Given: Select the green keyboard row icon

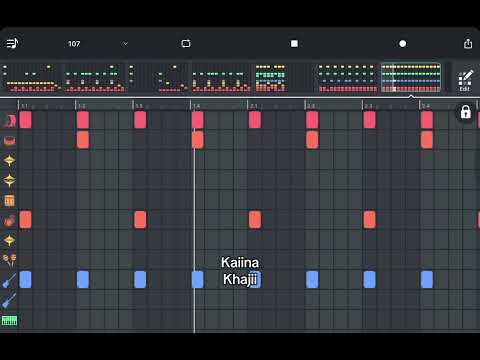Looking at the screenshot, I should pos(9,321).
